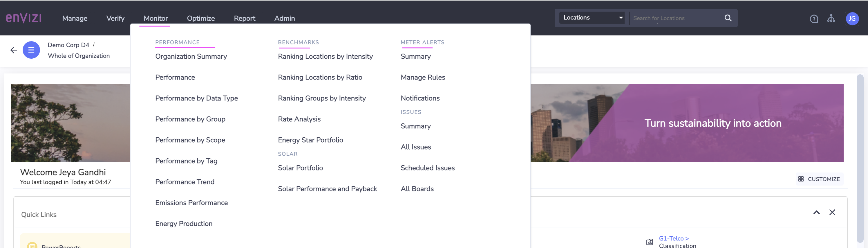The width and height of the screenshot is (868, 248).
Task: Click the back arrow icon
Action: [13, 50]
